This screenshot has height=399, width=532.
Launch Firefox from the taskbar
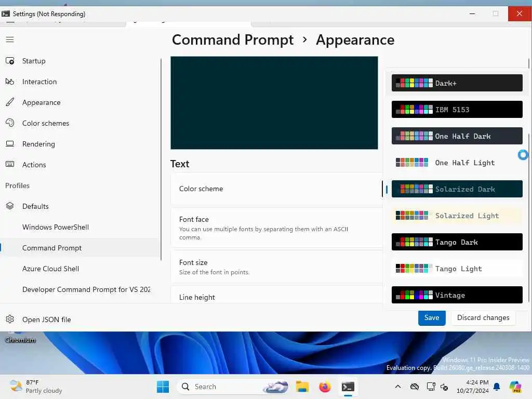pyautogui.click(x=325, y=387)
